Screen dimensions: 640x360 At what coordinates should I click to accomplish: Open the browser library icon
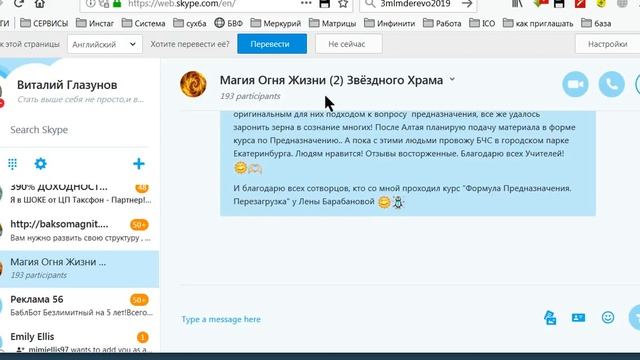pos(517,4)
